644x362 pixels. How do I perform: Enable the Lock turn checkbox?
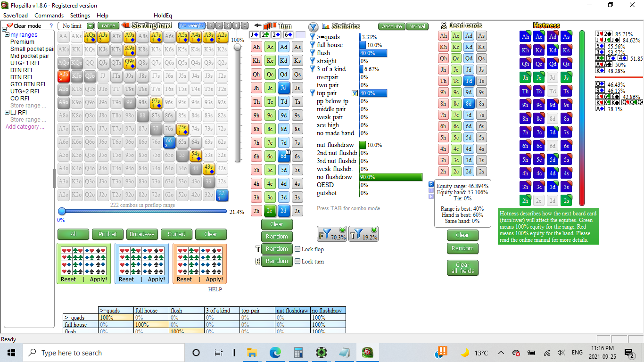pyautogui.click(x=297, y=261)
